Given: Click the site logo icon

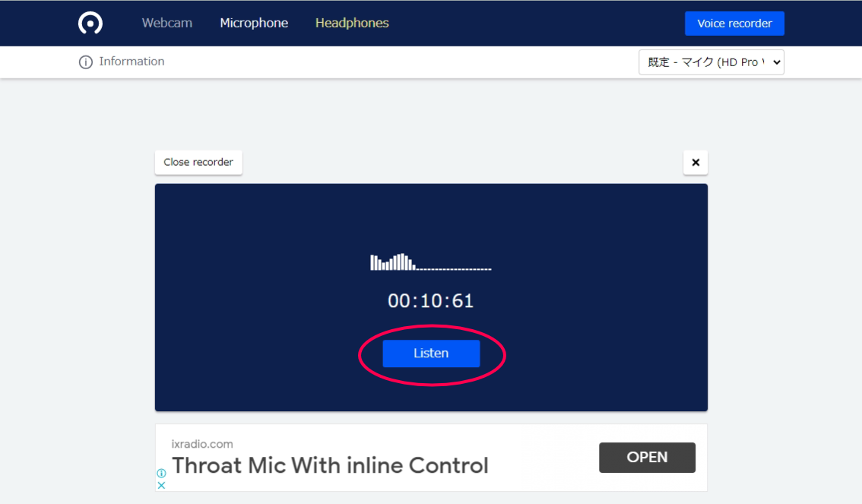Looking at the screenshot, I should coord(90,23).
